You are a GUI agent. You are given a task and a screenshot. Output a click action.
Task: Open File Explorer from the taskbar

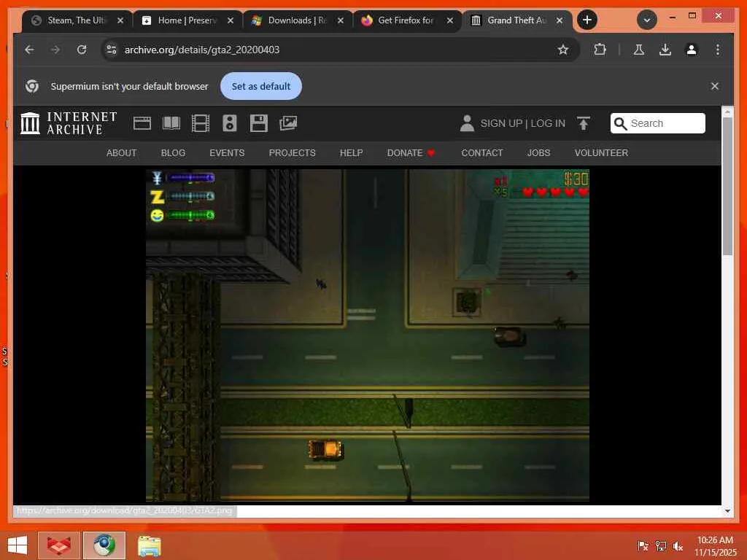149,545
